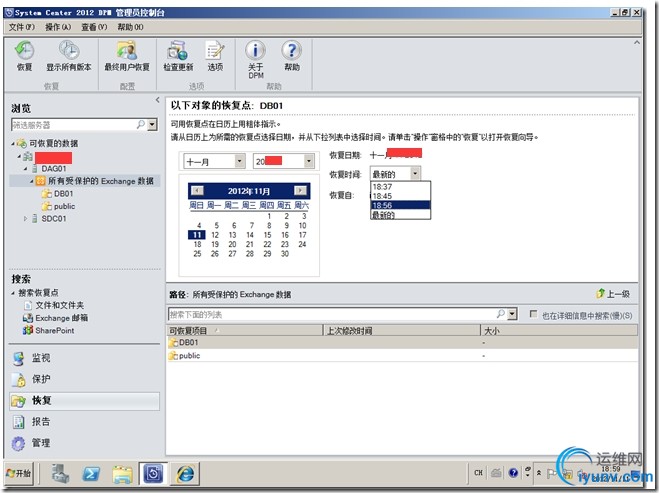
Task: Open the year dropdown
Action: [x=309, y=161]
